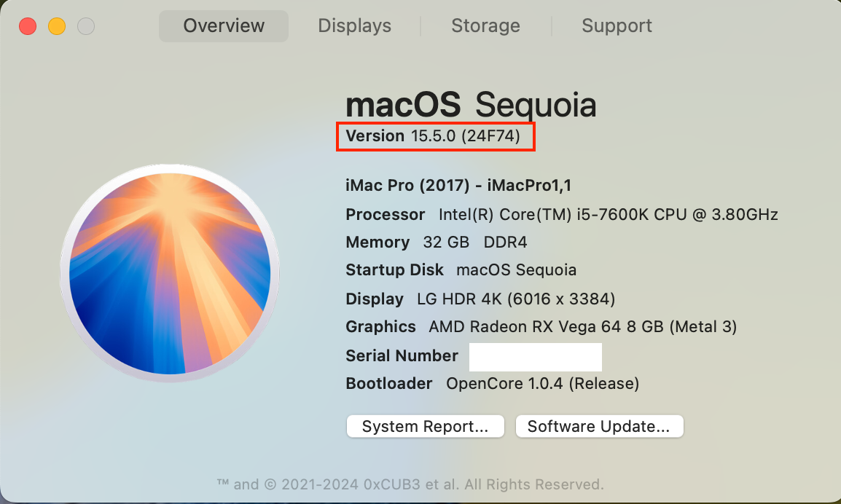Click the Startup Disk macOS Sequoia value
The height and width of the screenshot is (504, 841).
[x=516, y=270]
